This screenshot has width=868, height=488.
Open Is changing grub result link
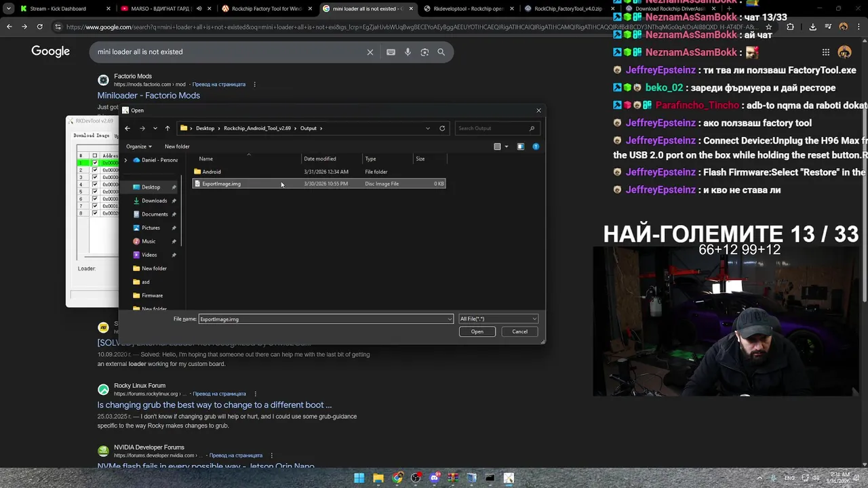214,405
